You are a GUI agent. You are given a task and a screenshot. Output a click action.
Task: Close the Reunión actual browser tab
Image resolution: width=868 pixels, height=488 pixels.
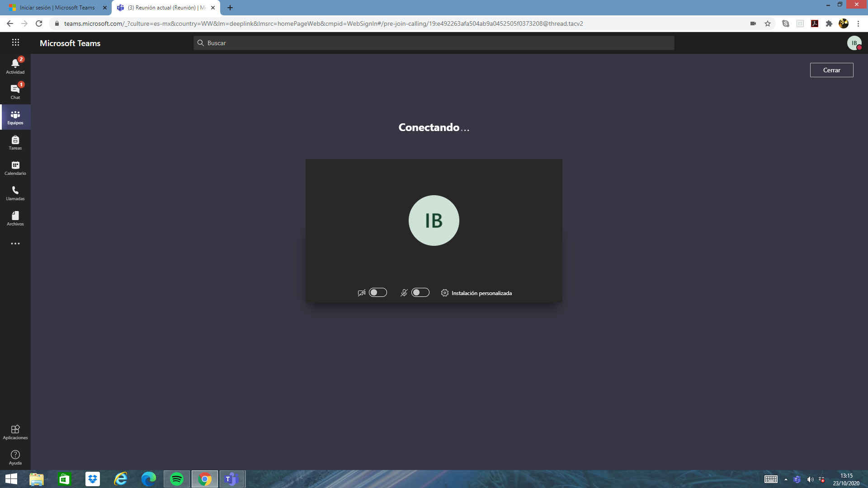tap(213, 8)
